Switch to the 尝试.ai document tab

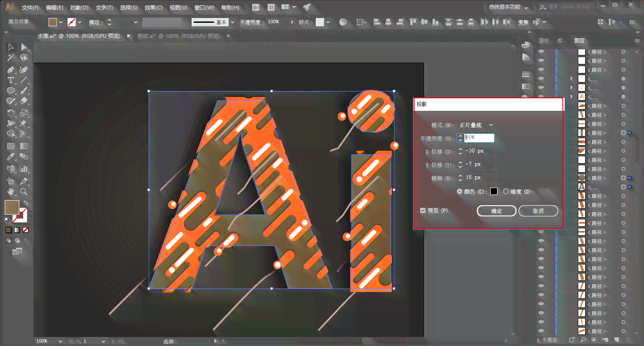click(178, 36)
